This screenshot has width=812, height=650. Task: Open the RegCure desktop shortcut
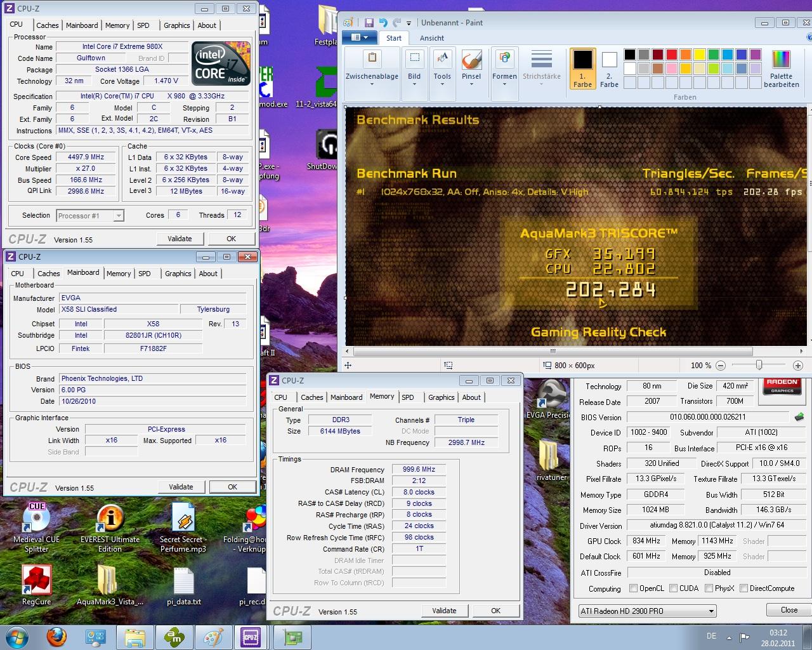[x=36, y=585]
